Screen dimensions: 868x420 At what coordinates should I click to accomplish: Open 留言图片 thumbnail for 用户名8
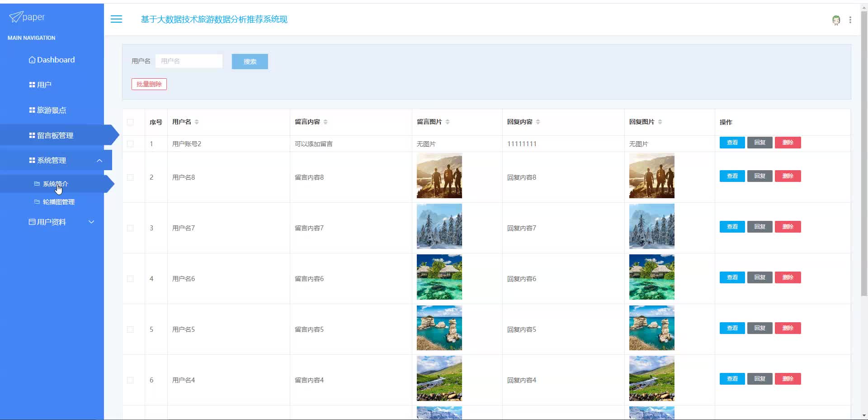tap(439, 176)
